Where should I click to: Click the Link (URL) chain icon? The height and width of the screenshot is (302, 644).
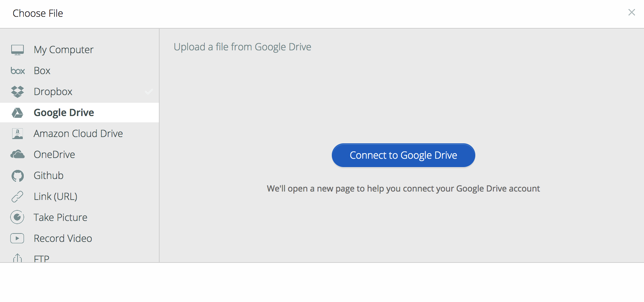[x=17, y=196]
